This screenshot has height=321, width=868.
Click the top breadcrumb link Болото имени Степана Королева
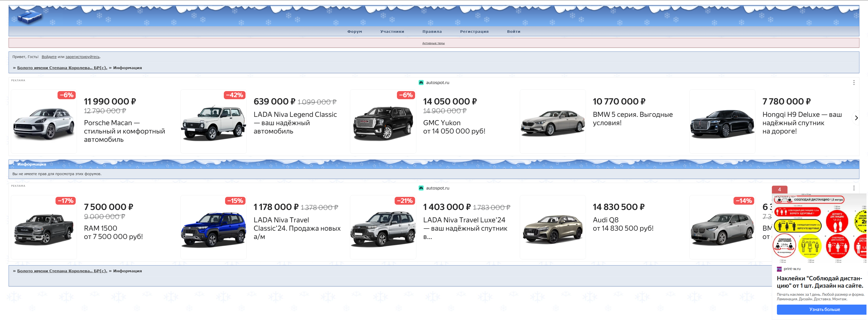(62, 68)
